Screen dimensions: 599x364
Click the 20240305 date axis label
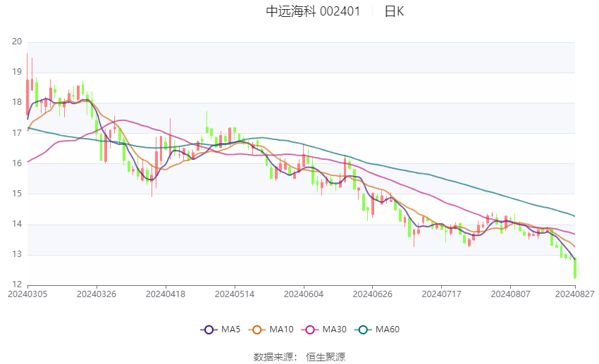pyautogui.click(x=27, y=294)
